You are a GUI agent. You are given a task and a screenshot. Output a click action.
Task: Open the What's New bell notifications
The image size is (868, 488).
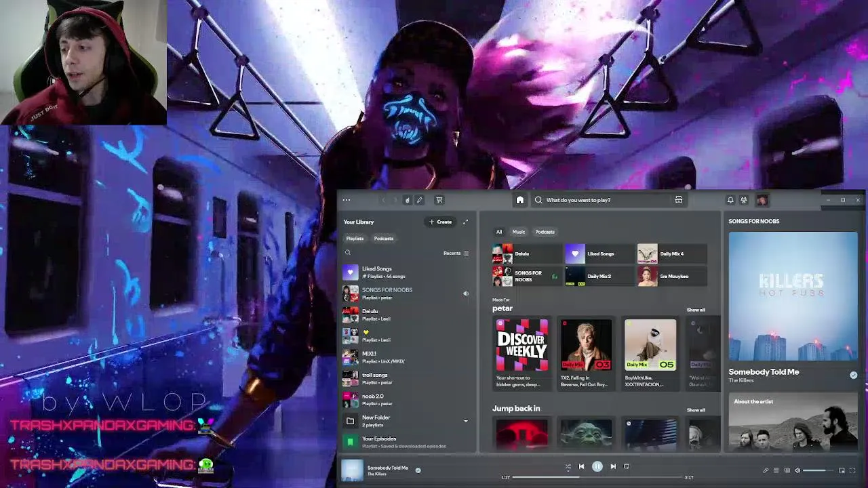[730, 200]
